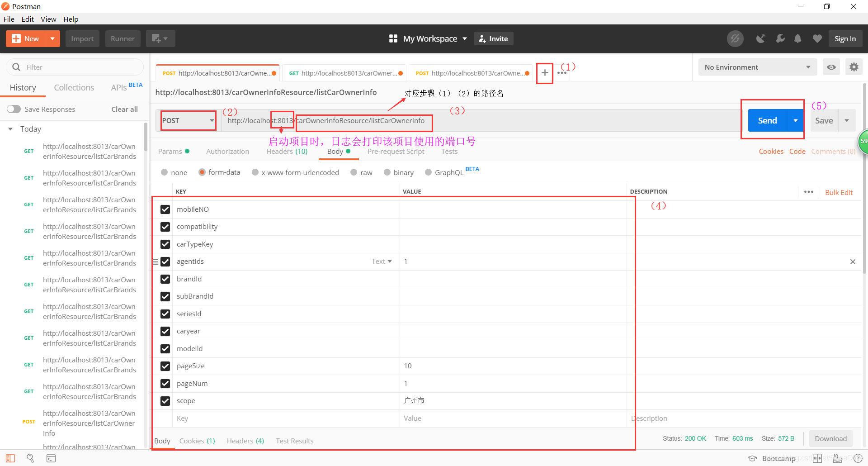
Task: Click the two-pane layout icon
Action: point(817,458)
